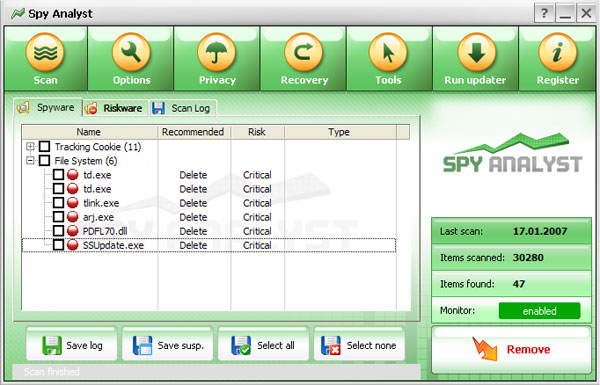Switch to the Riskware tab

point(116,108)
